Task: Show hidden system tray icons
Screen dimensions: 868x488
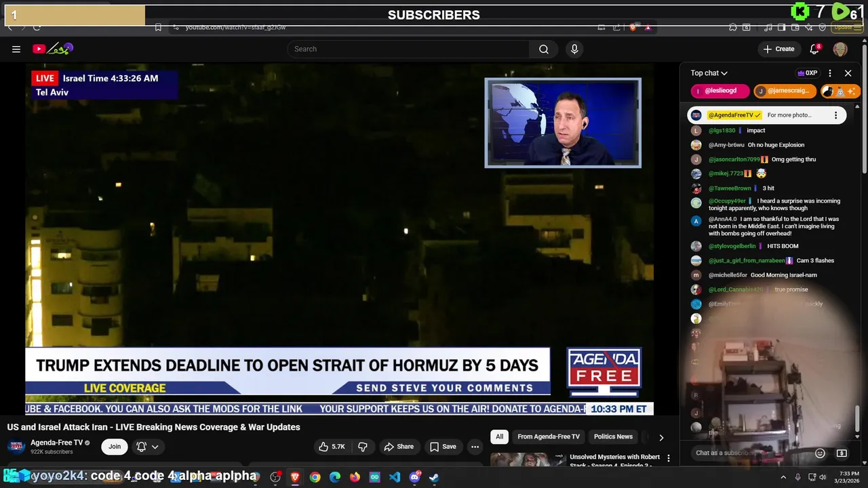Action: point(784,477)
